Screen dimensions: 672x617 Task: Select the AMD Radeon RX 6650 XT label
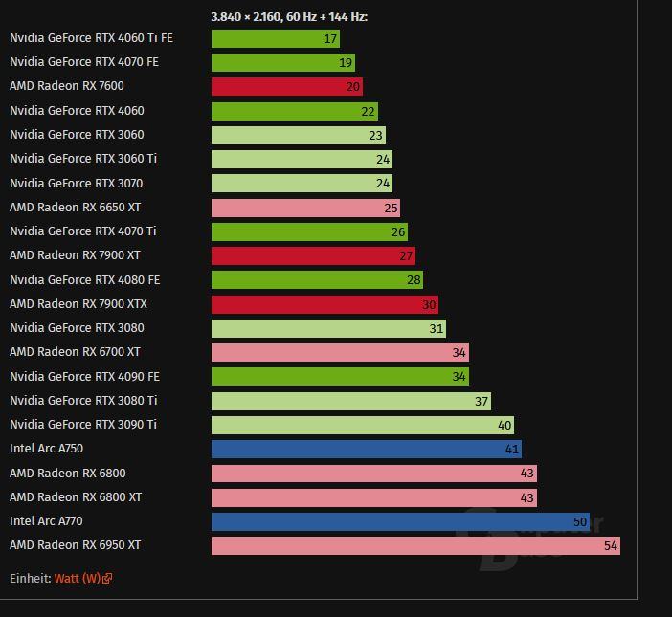click(x=75, y=208)
